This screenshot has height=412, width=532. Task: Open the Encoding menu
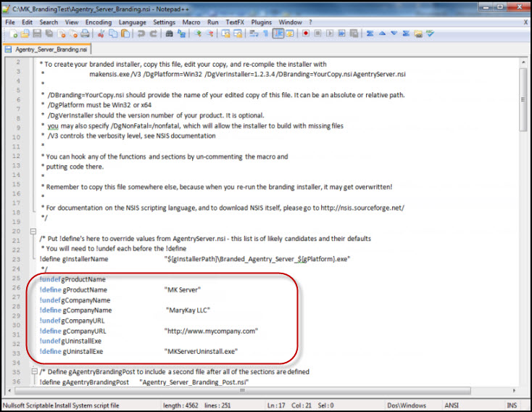point(98,22)
